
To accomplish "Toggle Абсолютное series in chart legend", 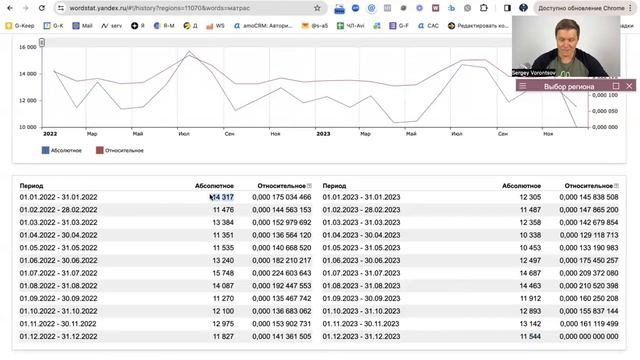I will point(62,150).
